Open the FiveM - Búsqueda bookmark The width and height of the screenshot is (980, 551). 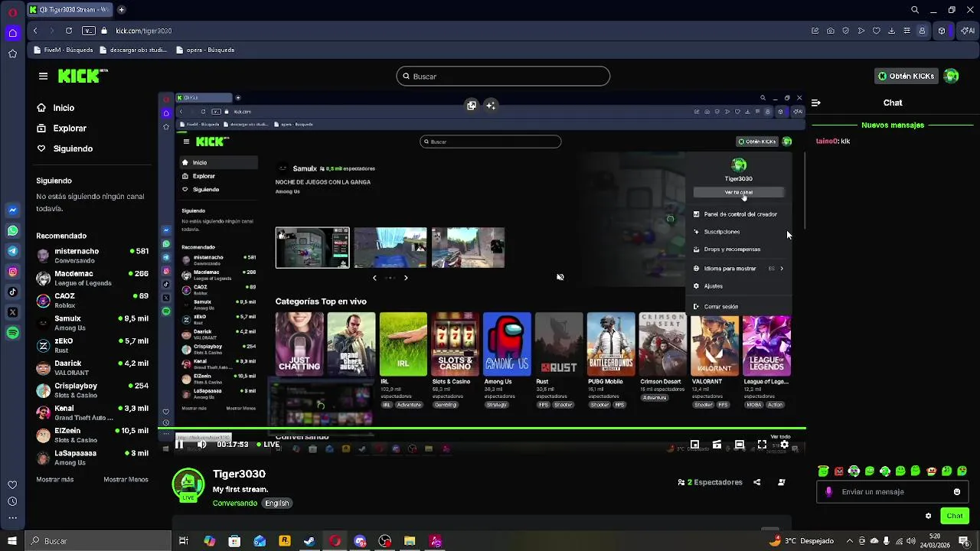[64, 50]
